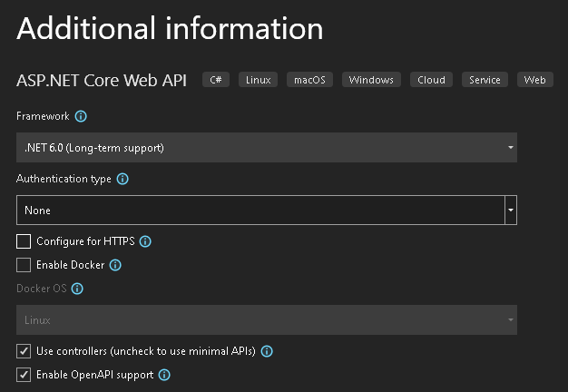Click the Cloud tag
The image size is (568, 392).
coord(431,80)
